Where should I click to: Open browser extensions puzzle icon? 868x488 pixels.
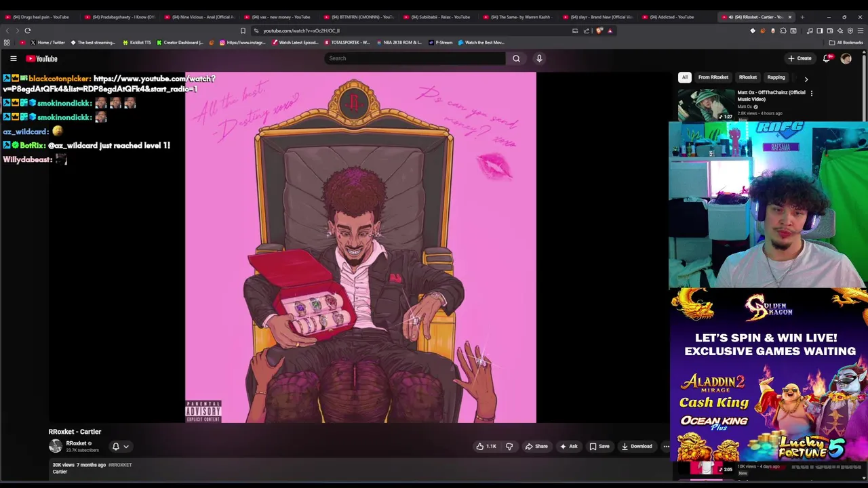[783, 30]
